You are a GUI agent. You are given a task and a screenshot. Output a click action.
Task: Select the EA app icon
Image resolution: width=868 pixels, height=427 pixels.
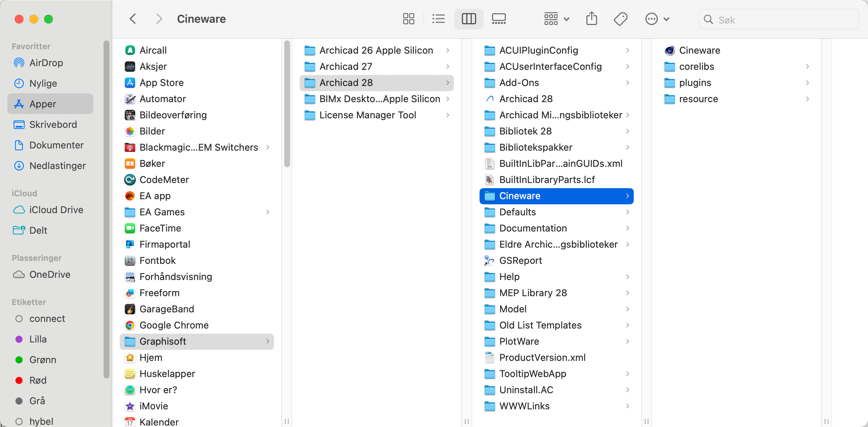[130, 196]
